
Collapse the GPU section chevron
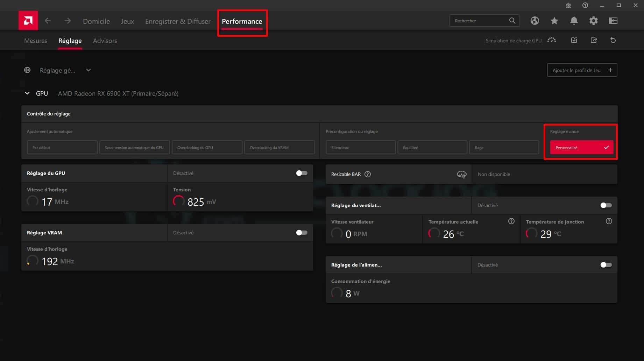pos(27,93)
